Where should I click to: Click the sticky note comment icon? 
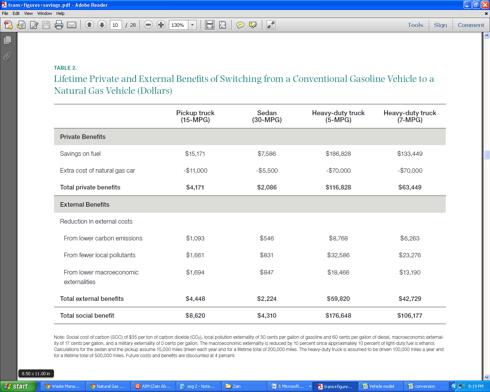(x=240, y=25)
